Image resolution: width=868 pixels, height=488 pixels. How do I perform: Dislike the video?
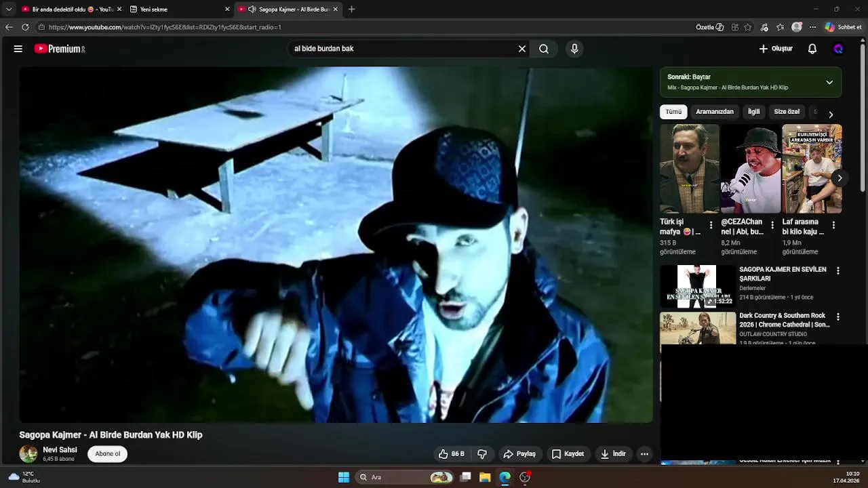(482, 454)
